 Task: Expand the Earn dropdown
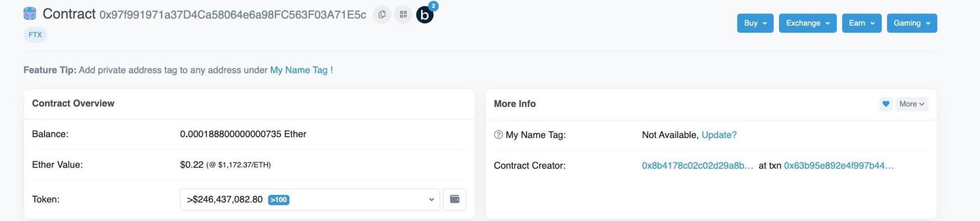coord(861,23)
